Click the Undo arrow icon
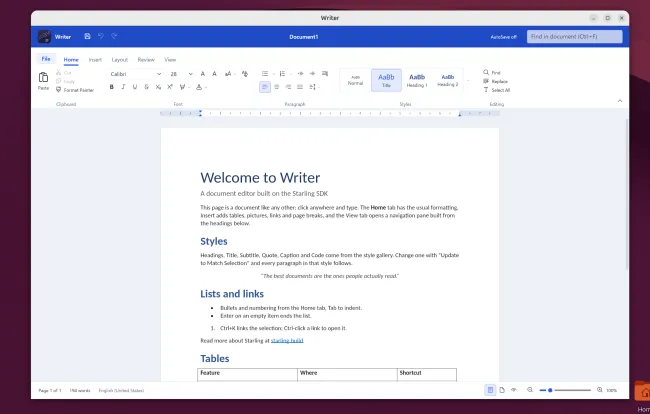Screen dimensions: 650x414 (x=101, y=36)
